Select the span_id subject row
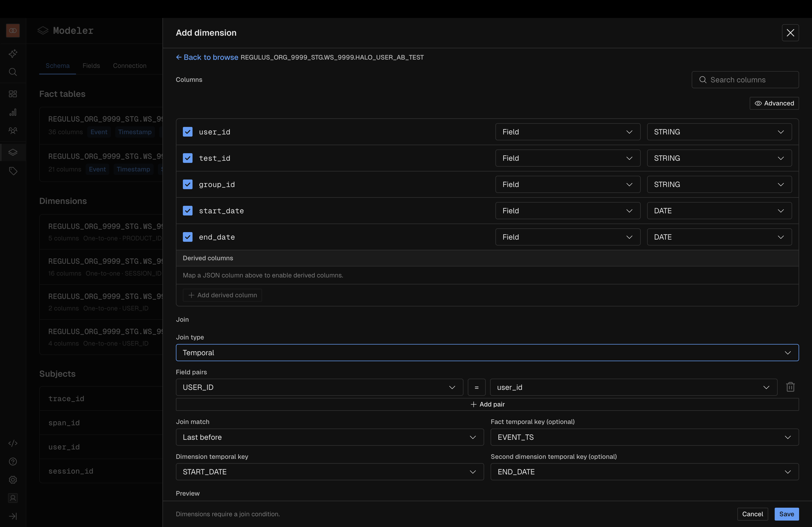812x527 pixels. (x=101, y=423)
